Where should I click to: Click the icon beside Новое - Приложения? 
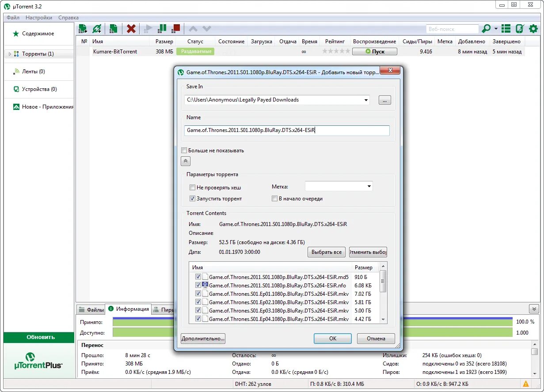[x=16, y=107]
